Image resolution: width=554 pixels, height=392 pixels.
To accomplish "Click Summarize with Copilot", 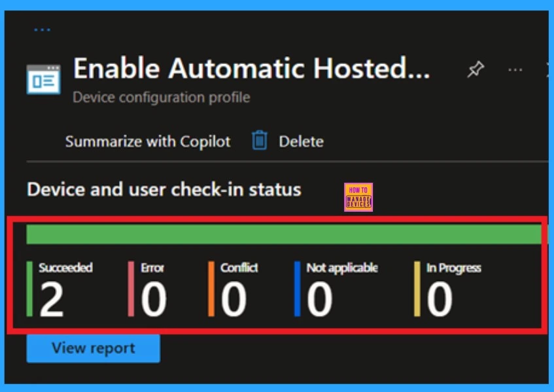I will pyautogui.click(x=148, y=141).
